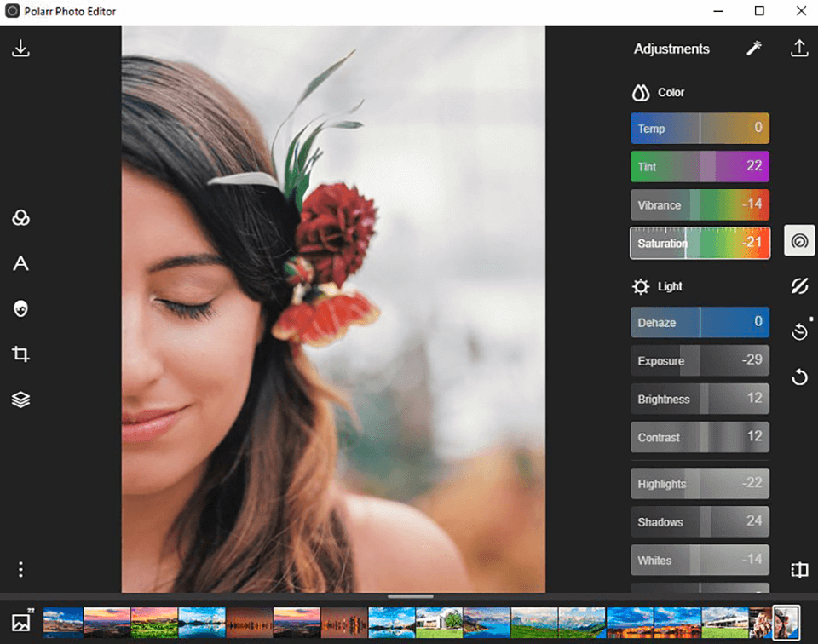Adjust the Saturation slider

pyautogui.click(x=699, y=243)
